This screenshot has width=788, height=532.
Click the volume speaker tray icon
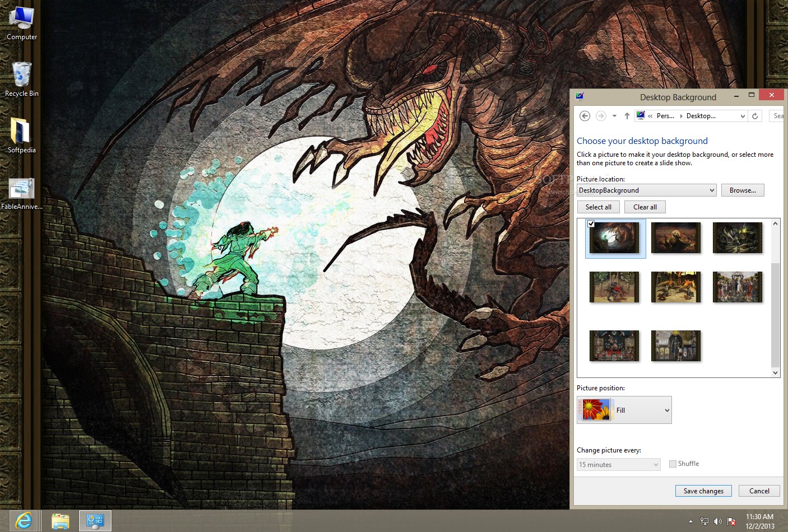coord(718,521)
